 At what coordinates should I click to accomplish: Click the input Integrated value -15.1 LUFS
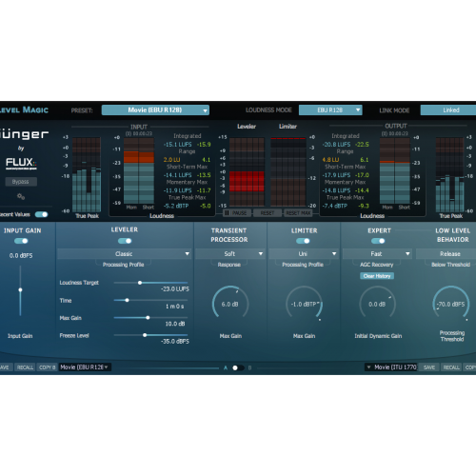coord(178,145)
